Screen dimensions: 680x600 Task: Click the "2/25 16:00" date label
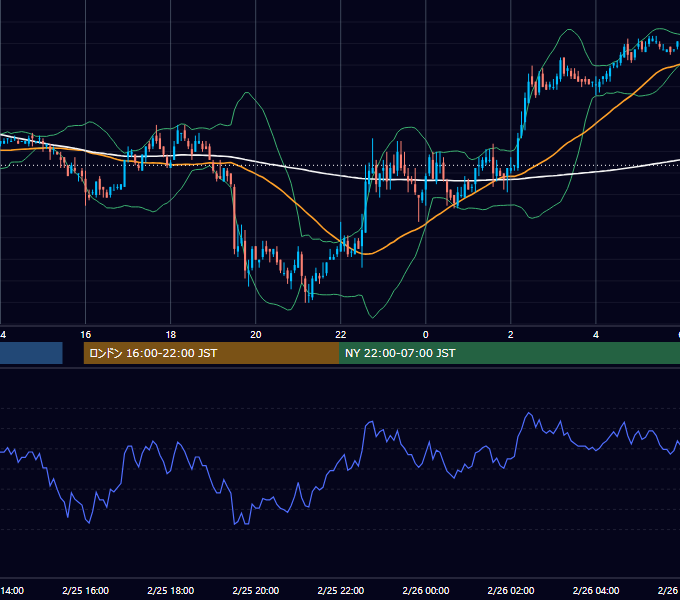pyautogui.click(x=85, y=590)
